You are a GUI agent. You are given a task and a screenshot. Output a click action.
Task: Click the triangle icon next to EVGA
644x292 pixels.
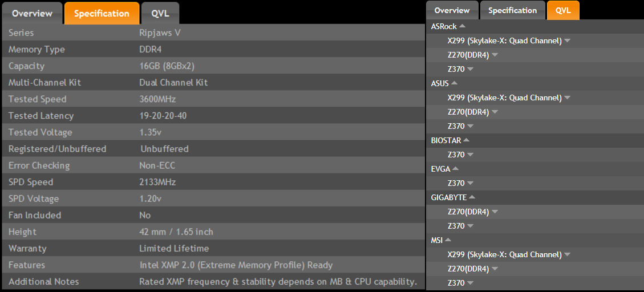(x=455, y=169)
